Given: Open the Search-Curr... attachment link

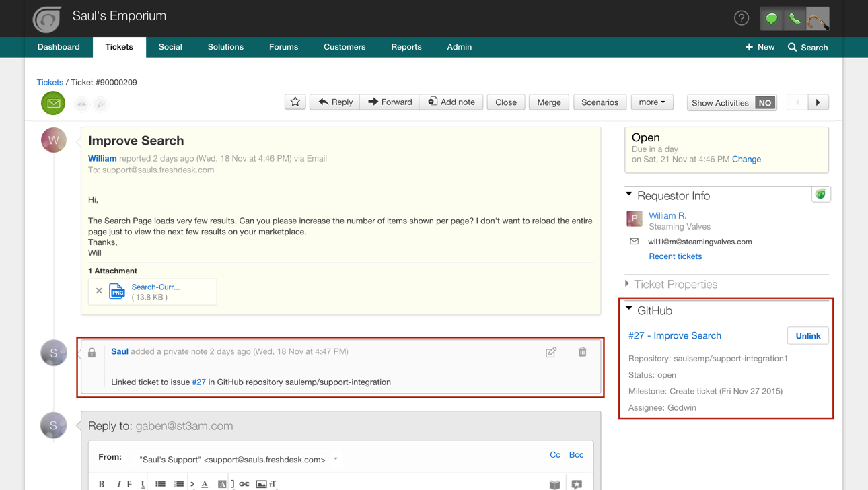Looking at the screenshot, I should tap(155, 287).
